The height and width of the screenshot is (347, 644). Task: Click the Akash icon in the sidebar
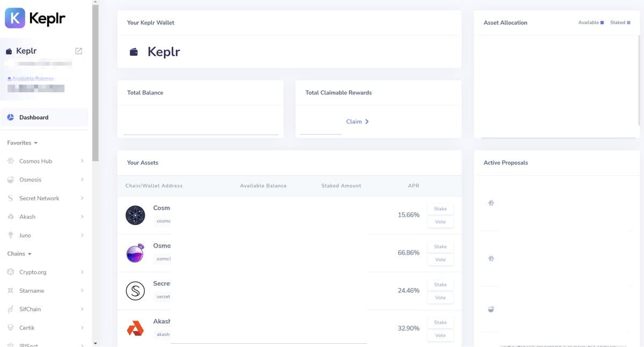(x=10, y=216)
